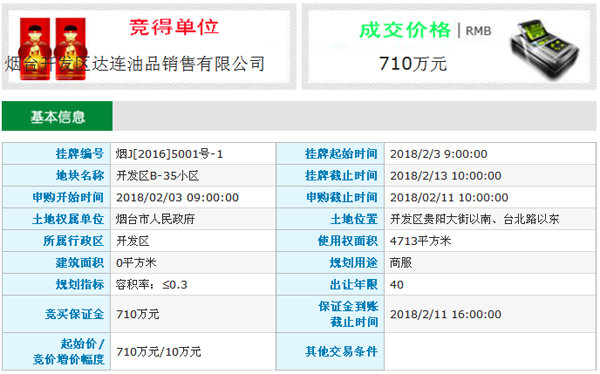Select winning company name 烟台开发区达连油品销售有限公司
Screen dimensions: 600x374
coord(135,64)
